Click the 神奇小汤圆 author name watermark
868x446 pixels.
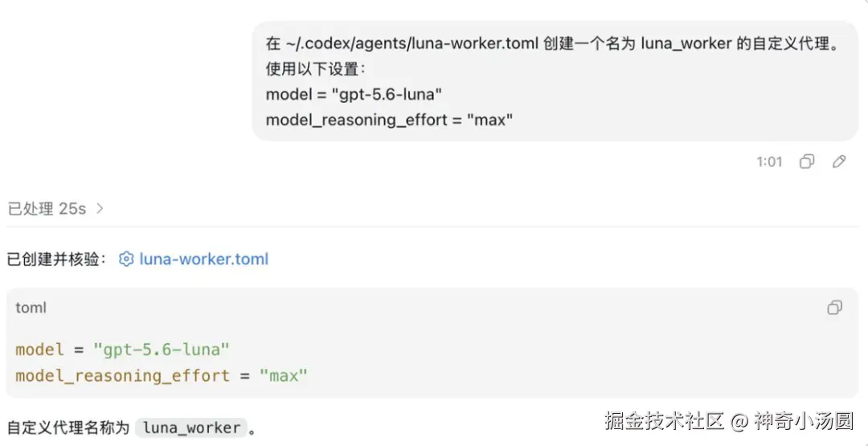[x=803, y=421]
